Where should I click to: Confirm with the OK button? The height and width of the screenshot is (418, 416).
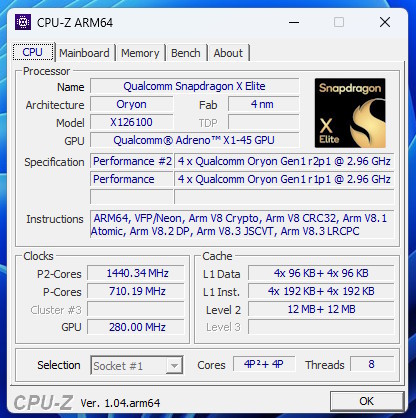(x=367, y=401)
